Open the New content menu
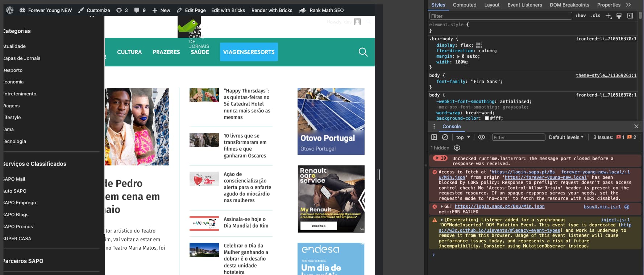Image resolution: width=644 pixels, height=275 pixels. pyautogui.click(x=161, y=10)
